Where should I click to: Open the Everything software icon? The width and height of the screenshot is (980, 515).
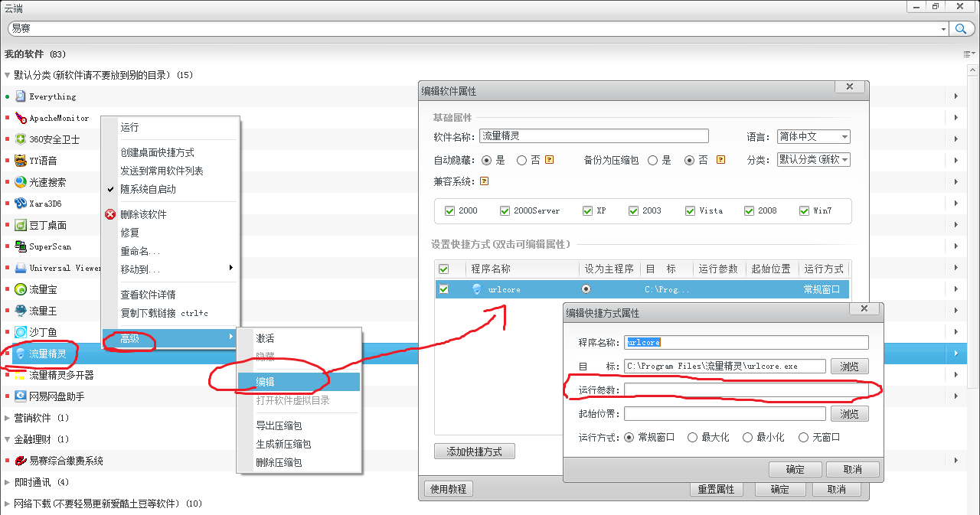click(21, 96)
